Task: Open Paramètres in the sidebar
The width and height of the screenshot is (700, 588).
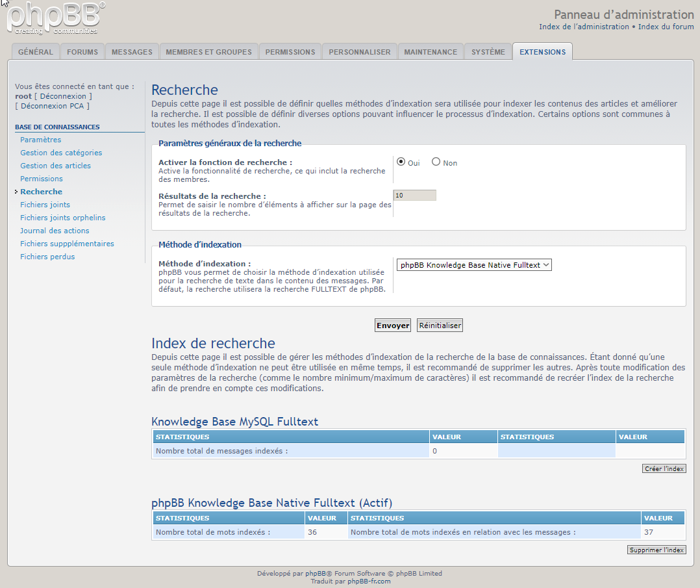Action: pyautogui.click(x=41, y=140)
